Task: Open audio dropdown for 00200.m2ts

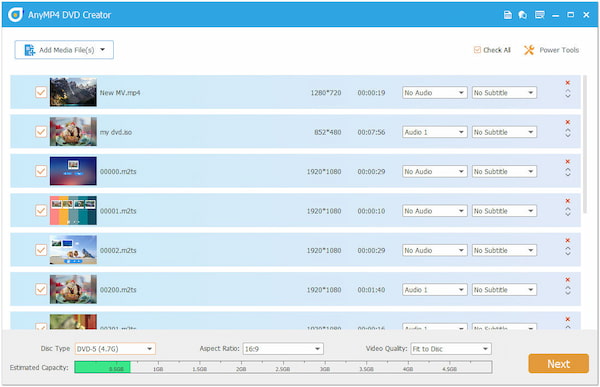Action: click(x=435, y=290)
